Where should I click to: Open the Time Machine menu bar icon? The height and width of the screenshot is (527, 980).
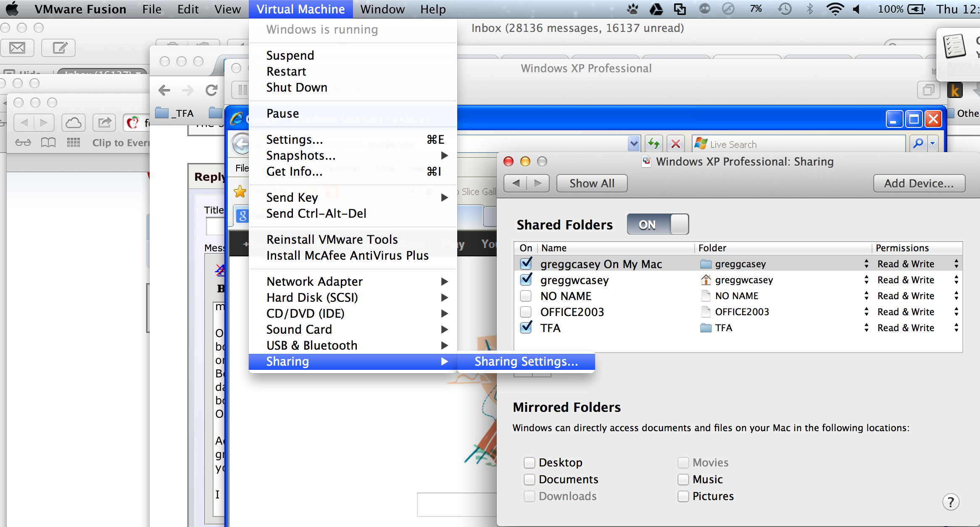point(785,9)
